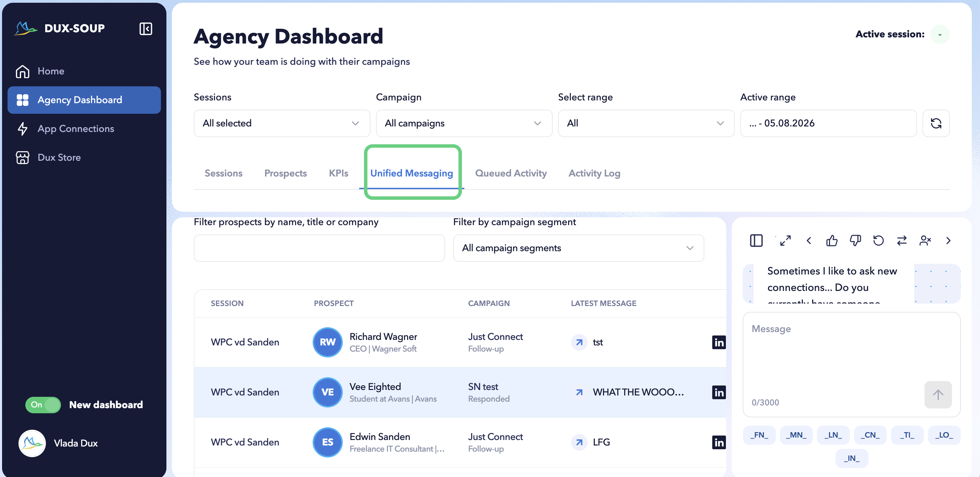Click Edwin Sanden's ES avatar

click(x=328, y=442)
